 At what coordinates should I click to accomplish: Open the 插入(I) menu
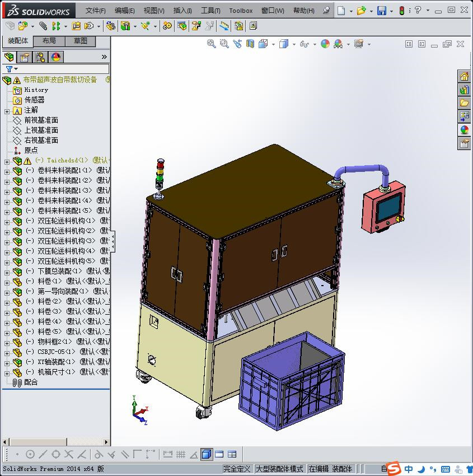tap(182, 11)
